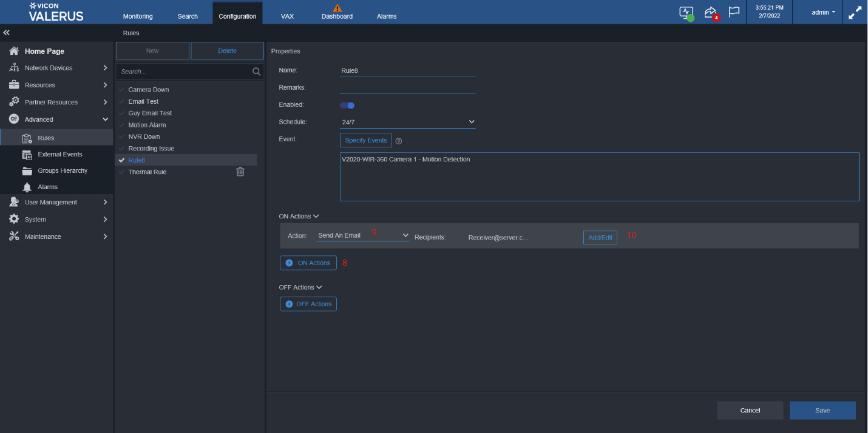Toggle checkmark for Guy Email Test rule
868x433 pixels.
pos(122,113)
